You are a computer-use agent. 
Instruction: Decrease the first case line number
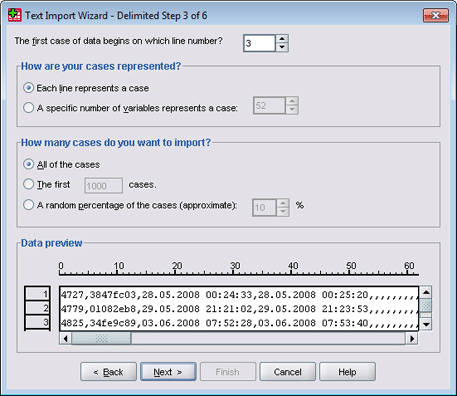click(282, 47)
